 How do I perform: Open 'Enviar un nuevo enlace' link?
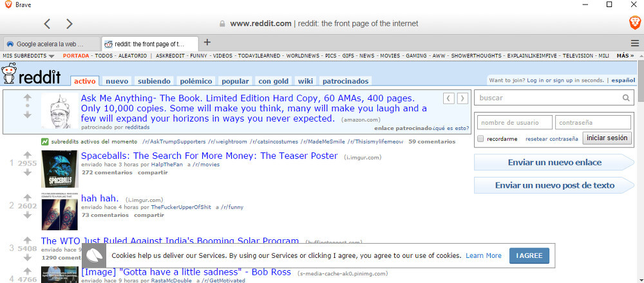tap(554, 162)
